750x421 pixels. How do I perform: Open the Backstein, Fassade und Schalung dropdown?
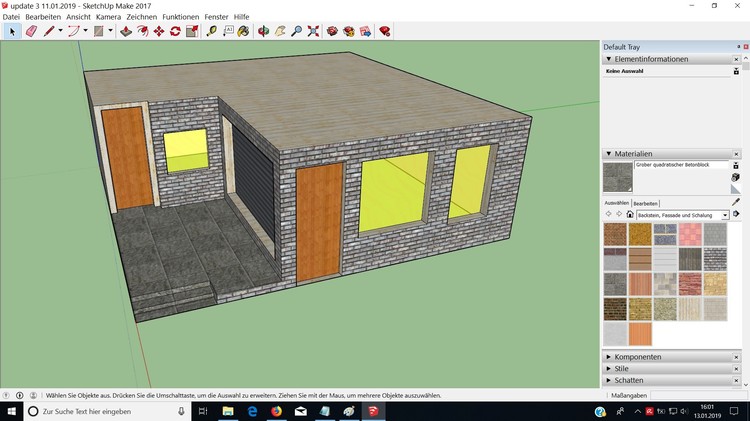683,215
